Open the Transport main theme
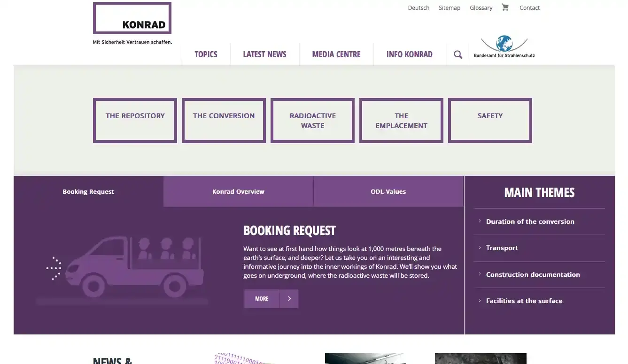 (x=502, y=248)
